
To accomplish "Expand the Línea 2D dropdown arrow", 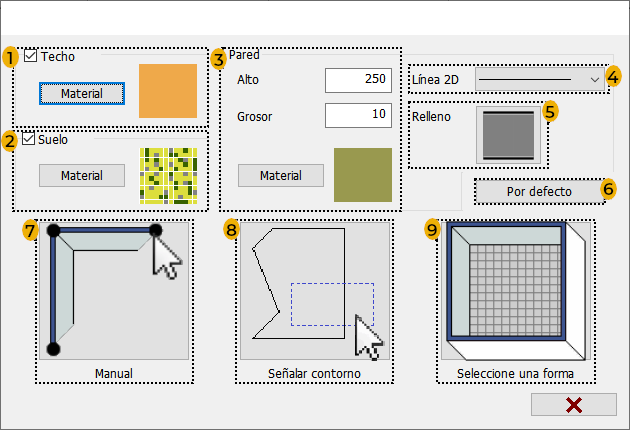I will point(595,80).
